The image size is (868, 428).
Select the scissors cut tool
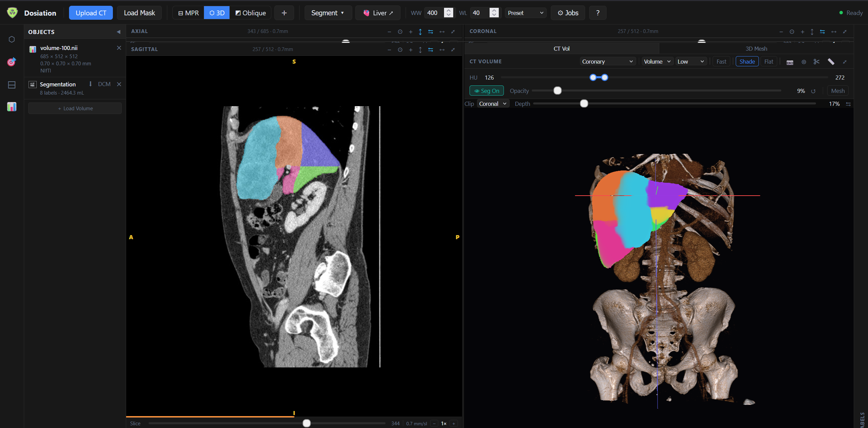click(x=817, y=62)
